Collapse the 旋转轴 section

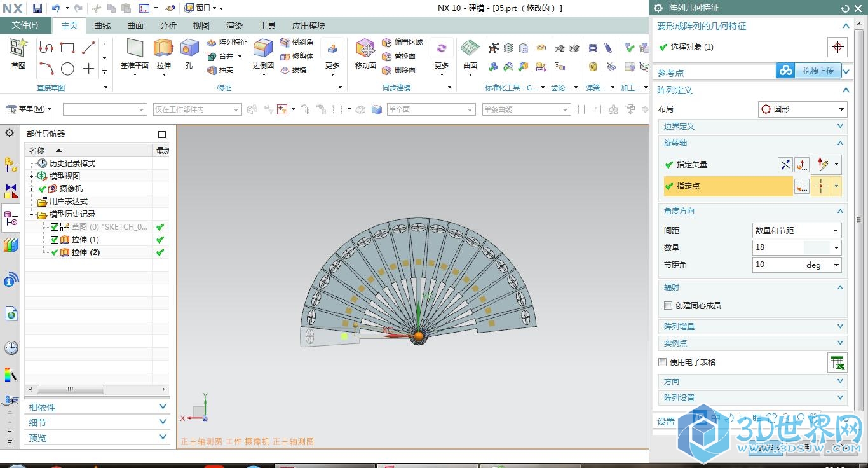752,143
